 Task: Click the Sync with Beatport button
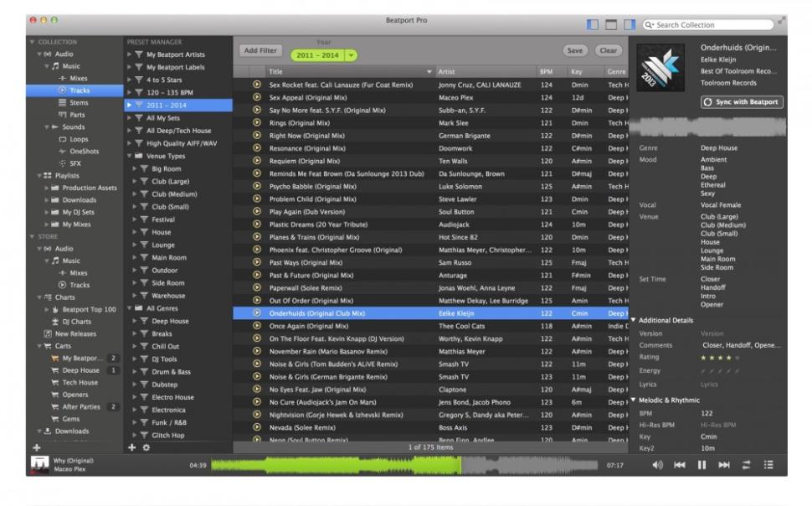[x=741, y=101]
